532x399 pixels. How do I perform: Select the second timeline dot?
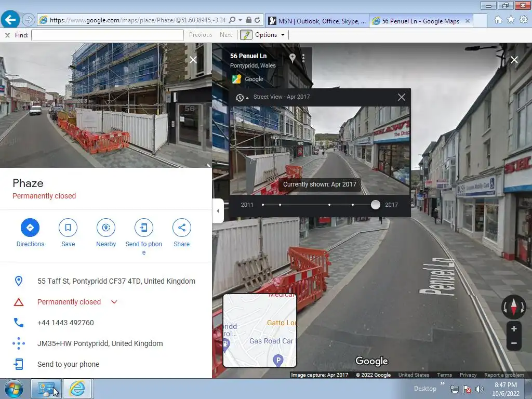tap(280, 205)
